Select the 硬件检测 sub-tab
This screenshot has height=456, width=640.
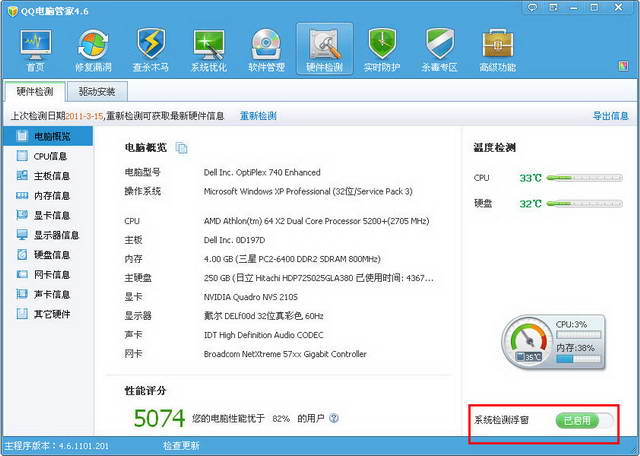(x=36, y=92)
